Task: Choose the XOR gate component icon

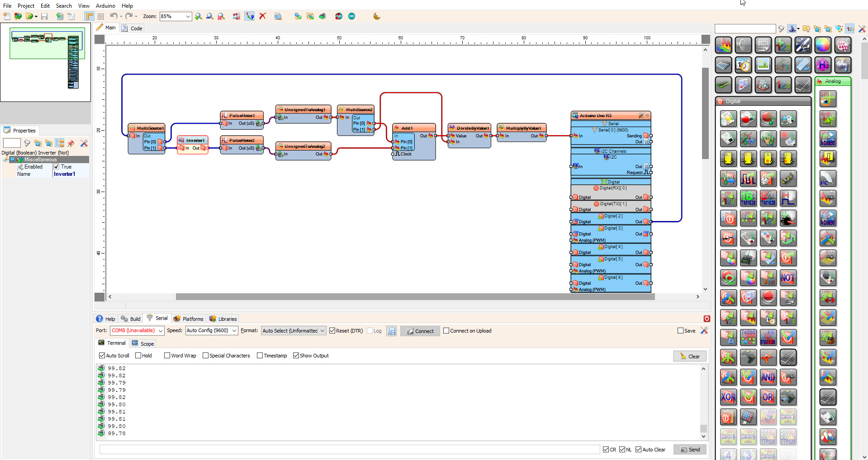Action: [728, 397]
